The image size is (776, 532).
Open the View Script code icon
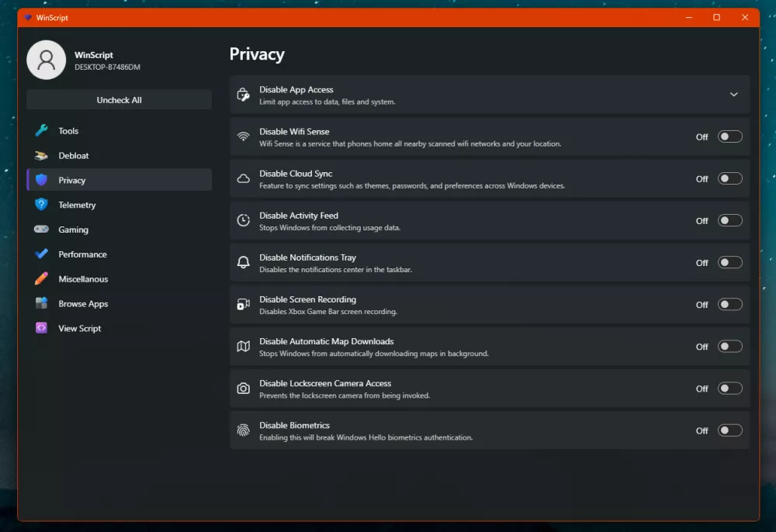click(x=42, y=329)
